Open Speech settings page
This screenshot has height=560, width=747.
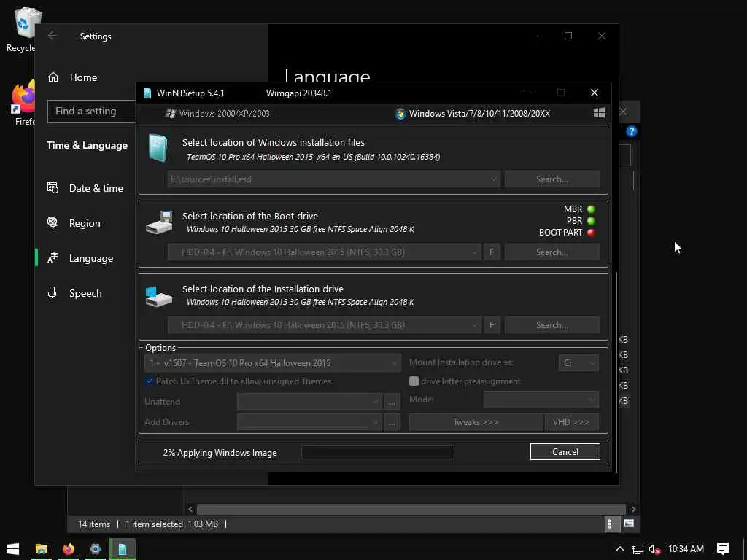click(x=86, y=293)
